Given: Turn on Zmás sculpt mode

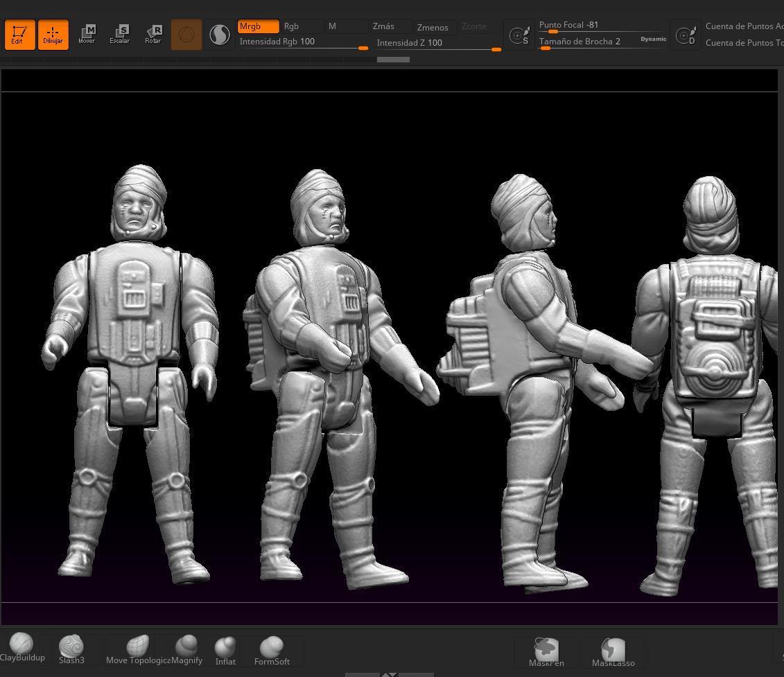Looking at the screenshot, I should click(x=391, y=26).
